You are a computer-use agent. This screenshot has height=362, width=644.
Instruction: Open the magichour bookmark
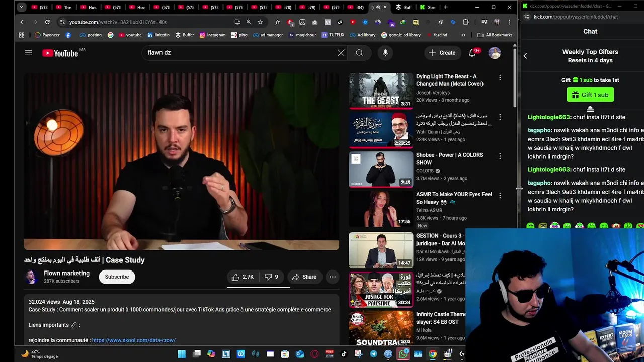(302, 35)
